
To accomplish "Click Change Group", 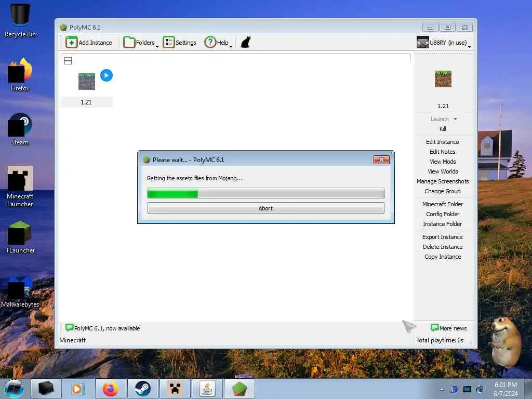I will [x=443, y=191].
